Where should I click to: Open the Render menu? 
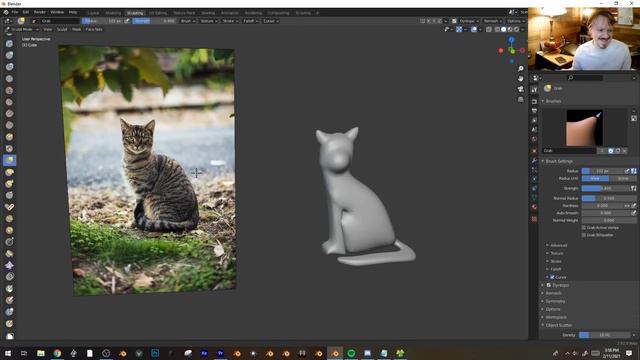40,13
